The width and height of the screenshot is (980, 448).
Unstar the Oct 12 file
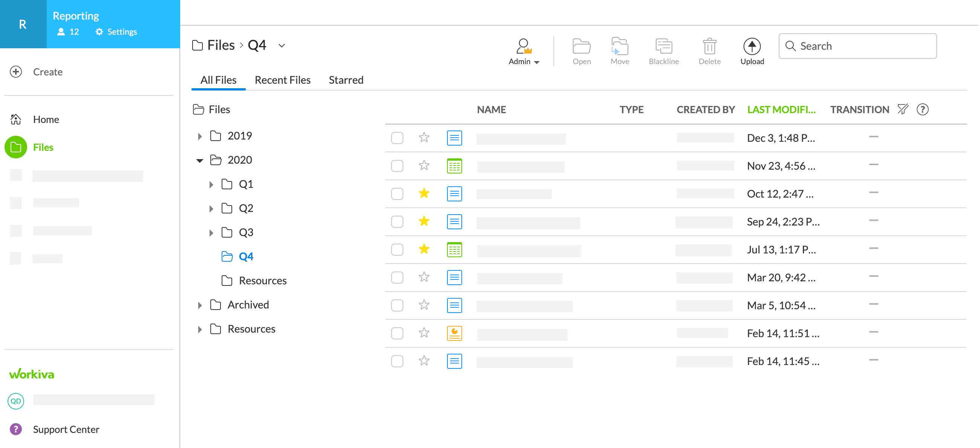[423, 193]
